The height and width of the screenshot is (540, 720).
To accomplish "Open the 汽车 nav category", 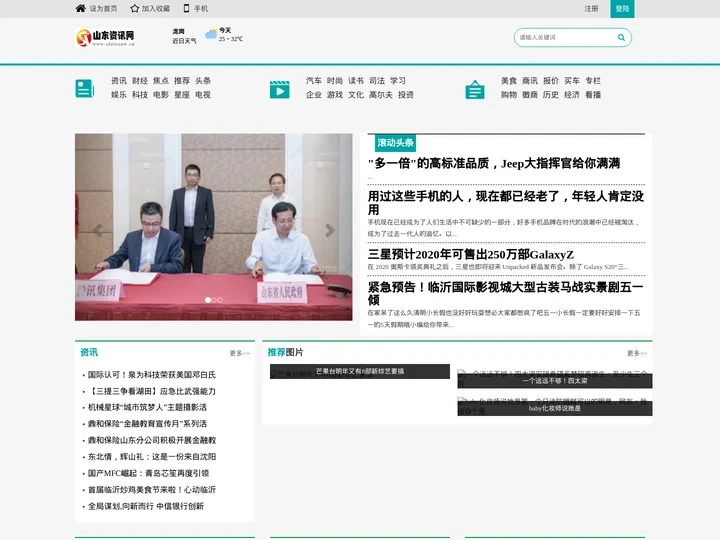I will (x=314, y=81).
